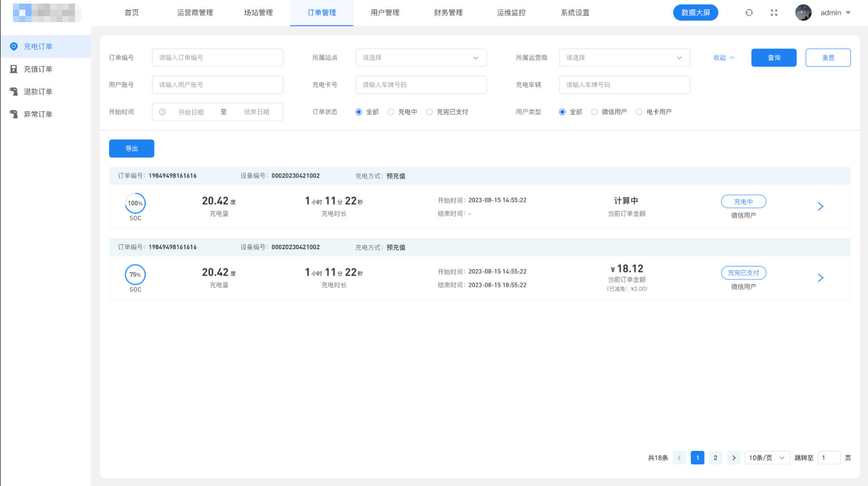Click the 100% SOC progress circle
This screenshot has width=868, height=486.
pyautogui.click(x=135, y=203)
